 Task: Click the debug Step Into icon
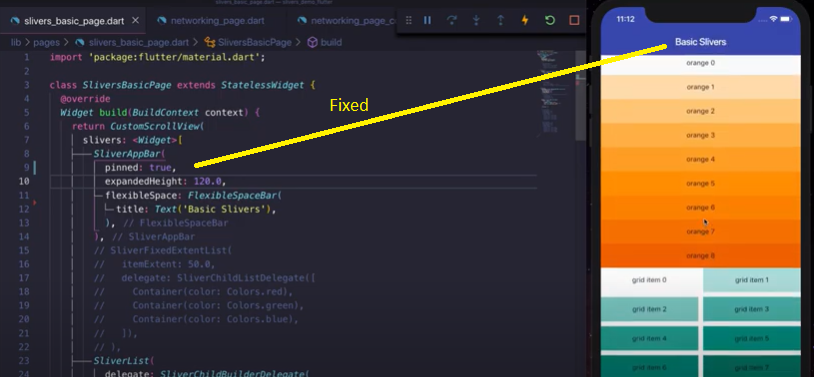pos(476,20)
